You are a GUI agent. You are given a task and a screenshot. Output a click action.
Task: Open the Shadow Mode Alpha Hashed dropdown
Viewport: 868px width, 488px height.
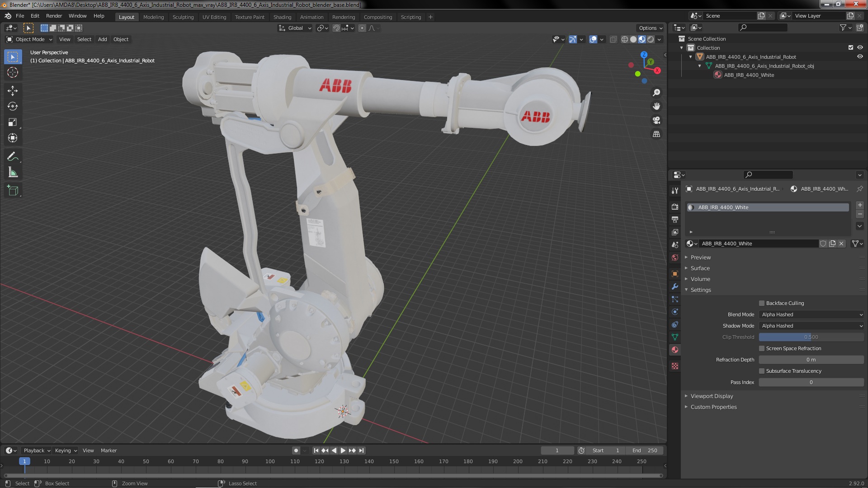(811, 326)
